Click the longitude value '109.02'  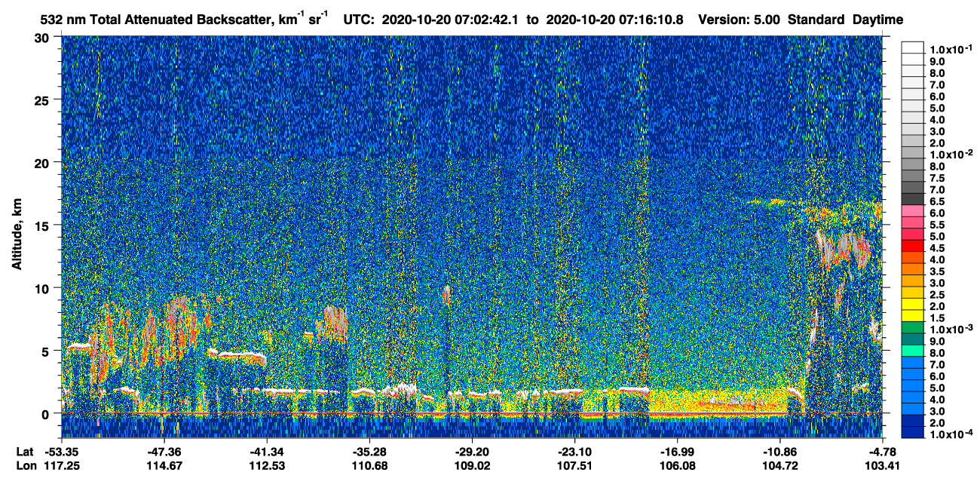471,465
